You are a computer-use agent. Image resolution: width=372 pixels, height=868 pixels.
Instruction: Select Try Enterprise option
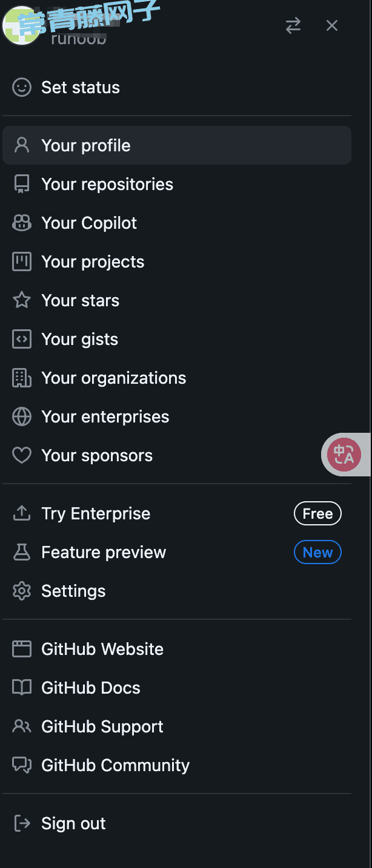point(177,513)
